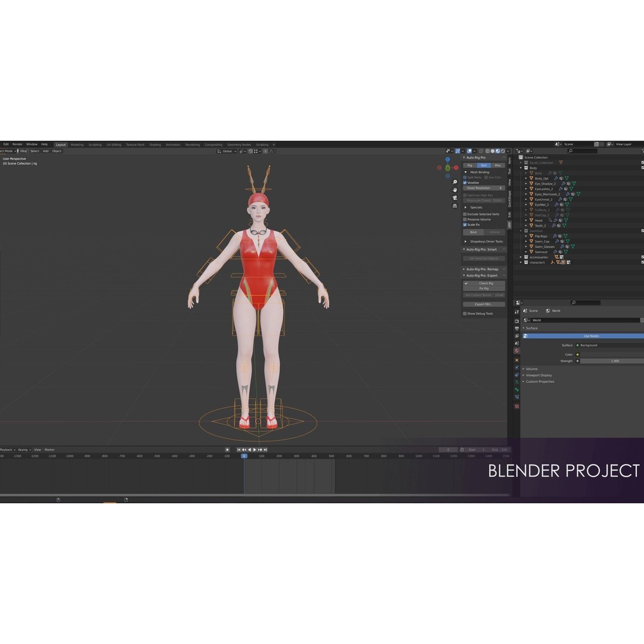Screen dimensions: 644x644
Task: Click the world Color swatch field
Action: click(x=612, y=354)
